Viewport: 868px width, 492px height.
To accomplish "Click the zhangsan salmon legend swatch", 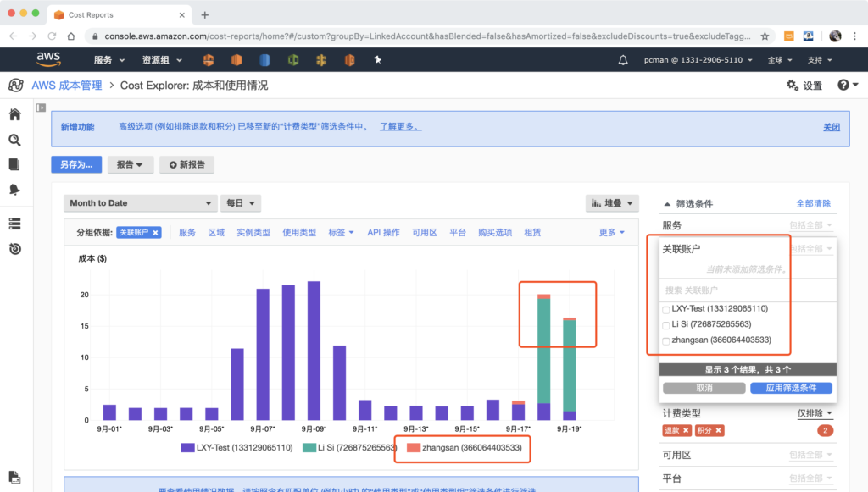I will 414,448.
